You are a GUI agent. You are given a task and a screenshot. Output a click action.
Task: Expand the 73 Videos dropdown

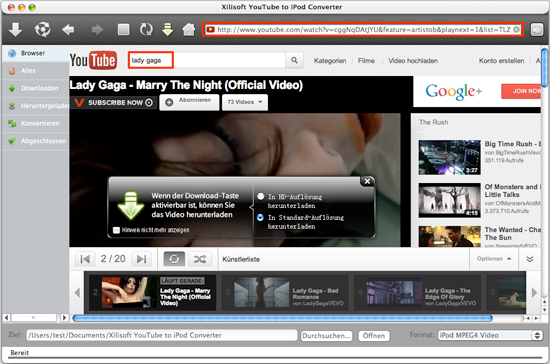[245, 102]
